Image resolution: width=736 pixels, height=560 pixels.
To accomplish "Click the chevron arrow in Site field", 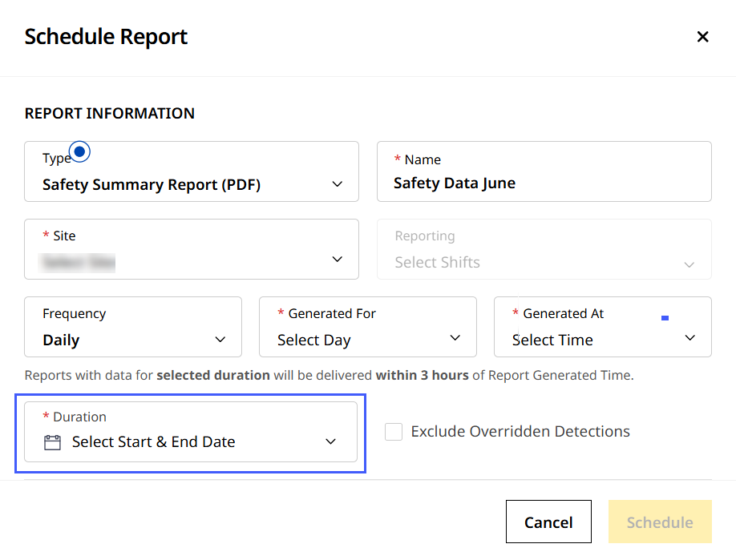I will pyautogui.click(x=338, y=260).
